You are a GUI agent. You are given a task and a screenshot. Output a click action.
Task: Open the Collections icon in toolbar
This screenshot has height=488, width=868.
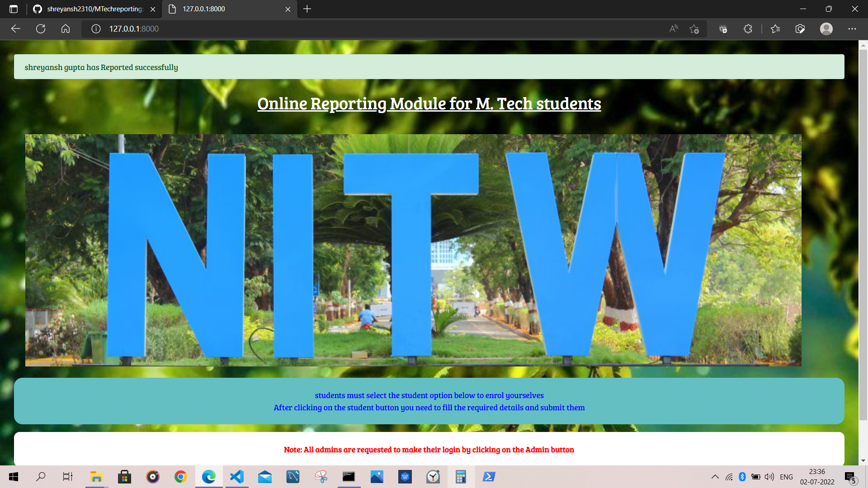(x=800, y=29)
